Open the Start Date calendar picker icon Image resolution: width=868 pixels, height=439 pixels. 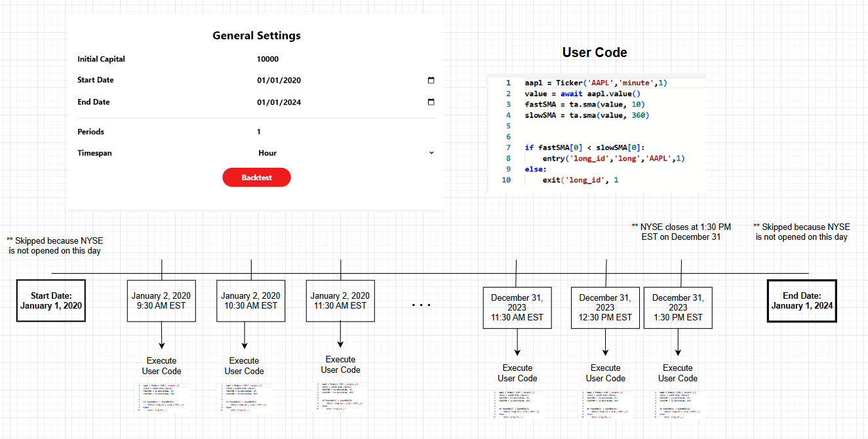pos(431,81)
